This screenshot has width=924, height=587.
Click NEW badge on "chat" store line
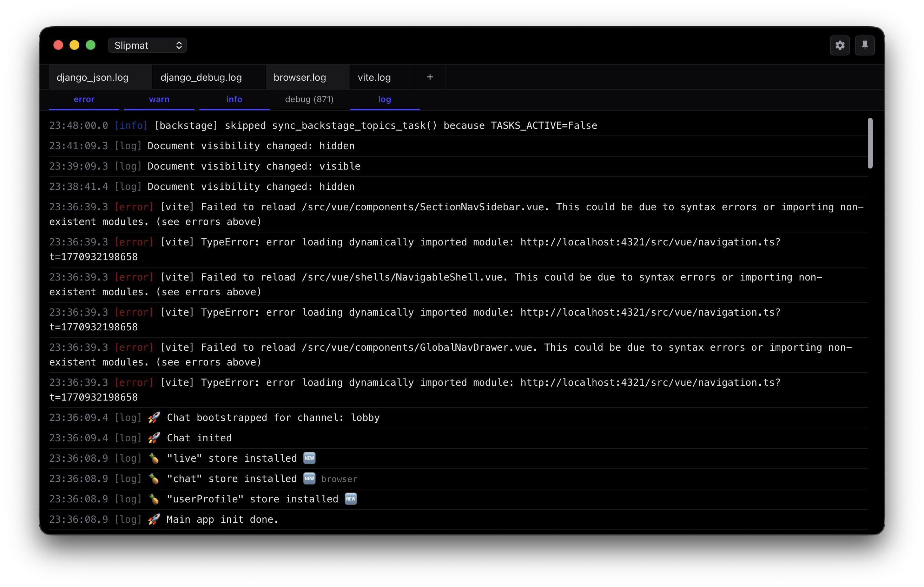pyautogui.click(x=309, y=478)
